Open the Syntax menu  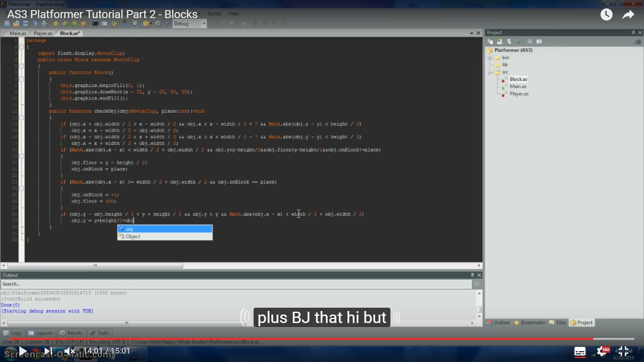215,14
